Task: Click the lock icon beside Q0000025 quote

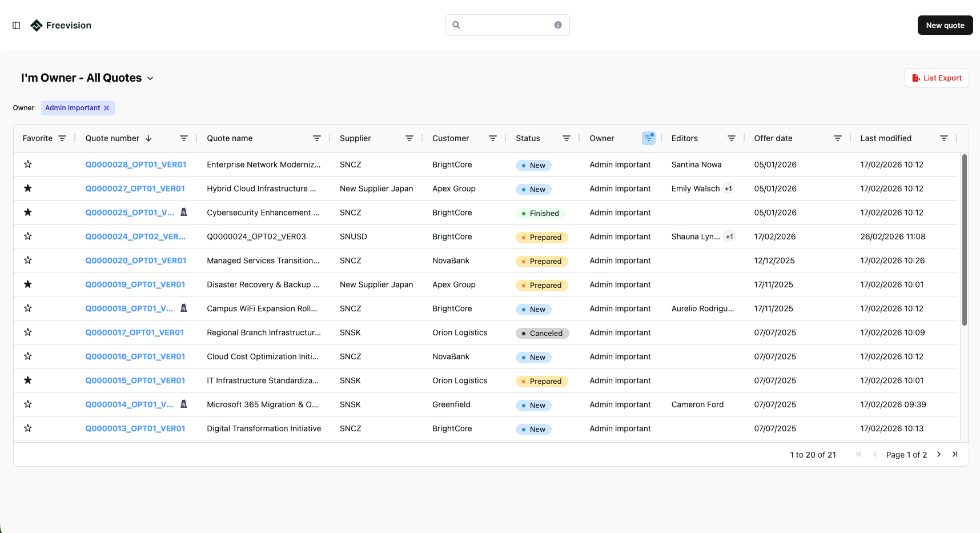Action: pos(184,212)
